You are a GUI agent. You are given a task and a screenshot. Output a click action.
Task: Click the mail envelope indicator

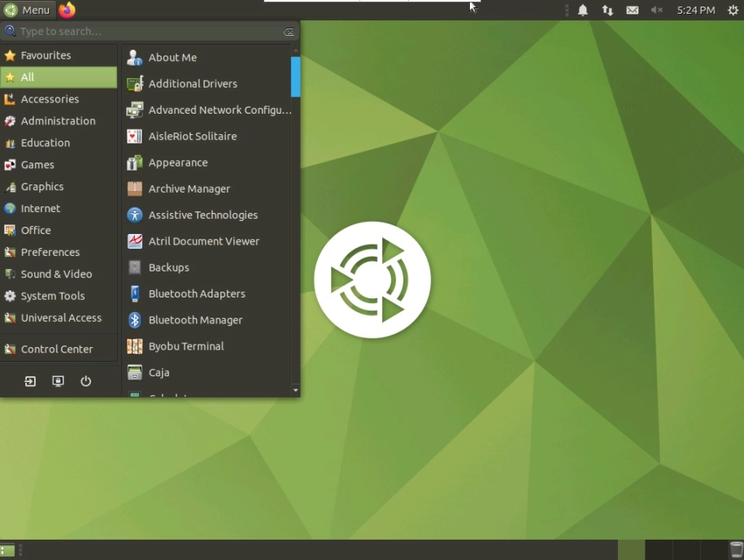(x=632, y=10)
